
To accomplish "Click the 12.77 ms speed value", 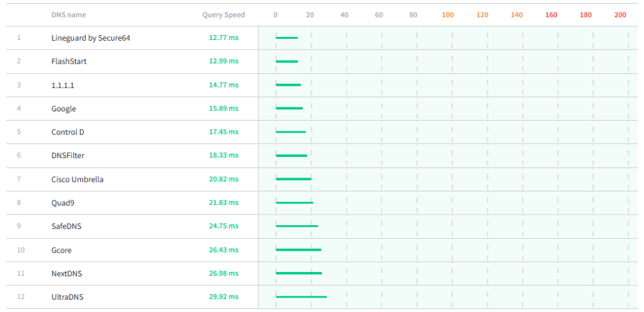I will point(223,38).
